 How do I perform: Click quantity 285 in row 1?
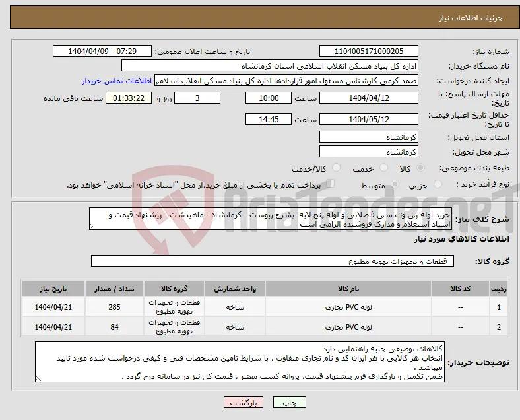click(x=114, y=307)
